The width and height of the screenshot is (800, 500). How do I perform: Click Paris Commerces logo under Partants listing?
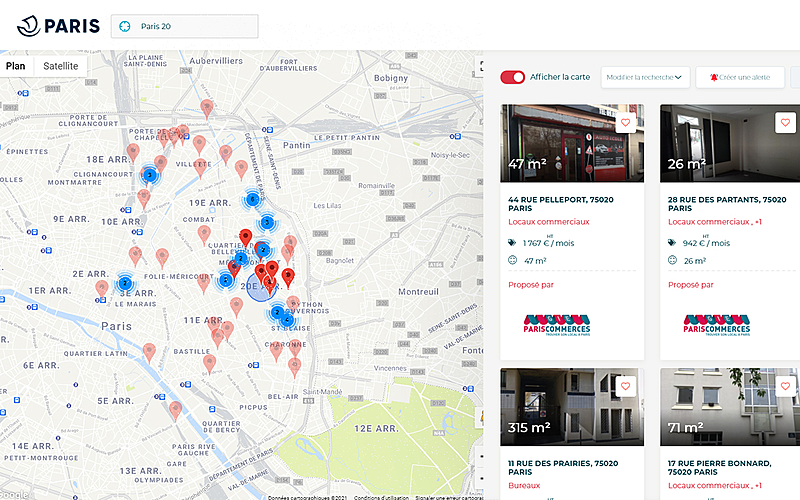717,325
